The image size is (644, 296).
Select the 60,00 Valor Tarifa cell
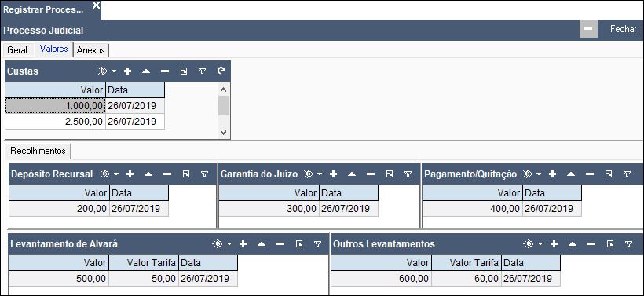pyautogui.click(x=467, y=279)
